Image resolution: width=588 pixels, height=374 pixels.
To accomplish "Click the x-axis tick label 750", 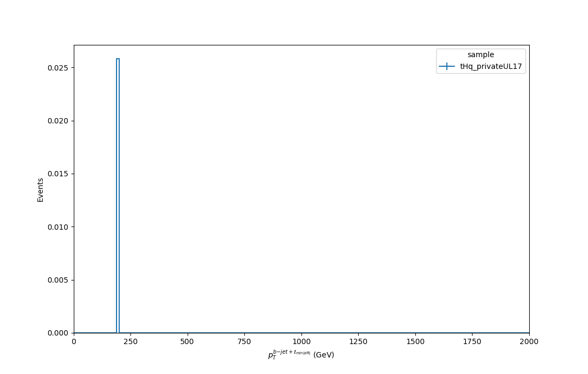I will pyautogui.click(x=244, y=341).
